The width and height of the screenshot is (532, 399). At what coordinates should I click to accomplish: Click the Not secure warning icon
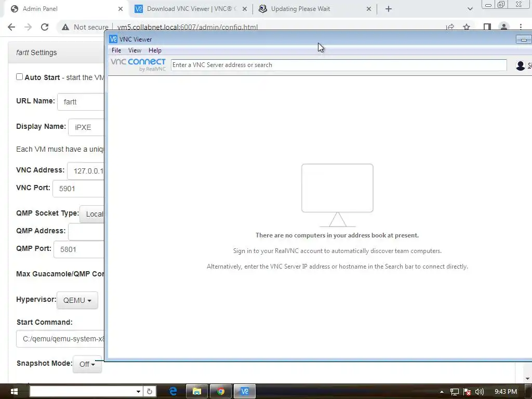pyautogui.click(x=65, y=27)
